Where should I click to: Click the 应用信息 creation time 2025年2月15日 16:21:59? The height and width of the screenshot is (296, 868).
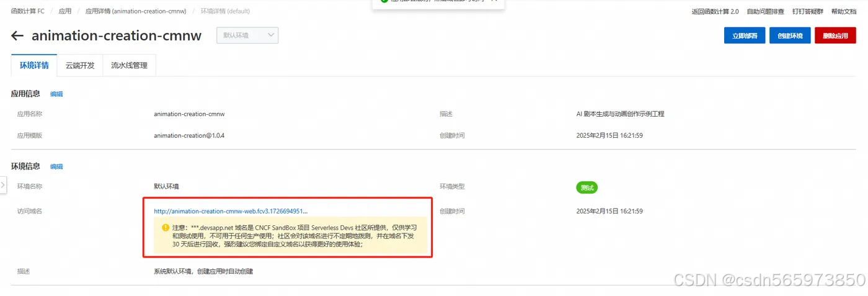(x=609, y=135)
